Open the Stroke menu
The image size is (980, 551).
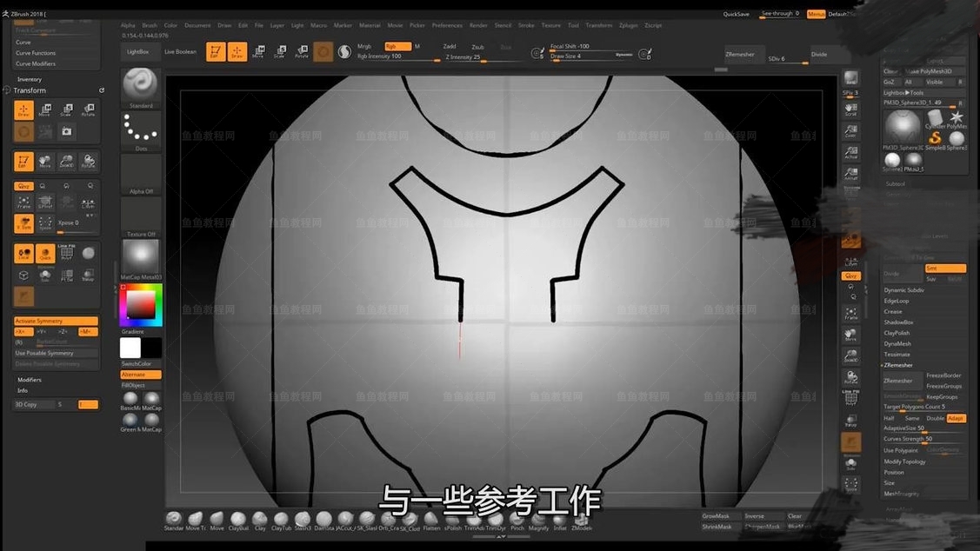(x=526, y=25)
